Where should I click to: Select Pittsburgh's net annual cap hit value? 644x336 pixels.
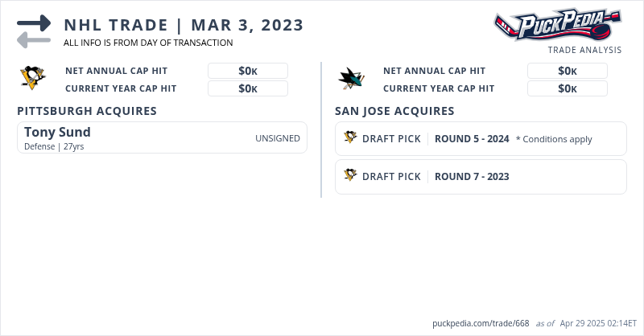248,71
